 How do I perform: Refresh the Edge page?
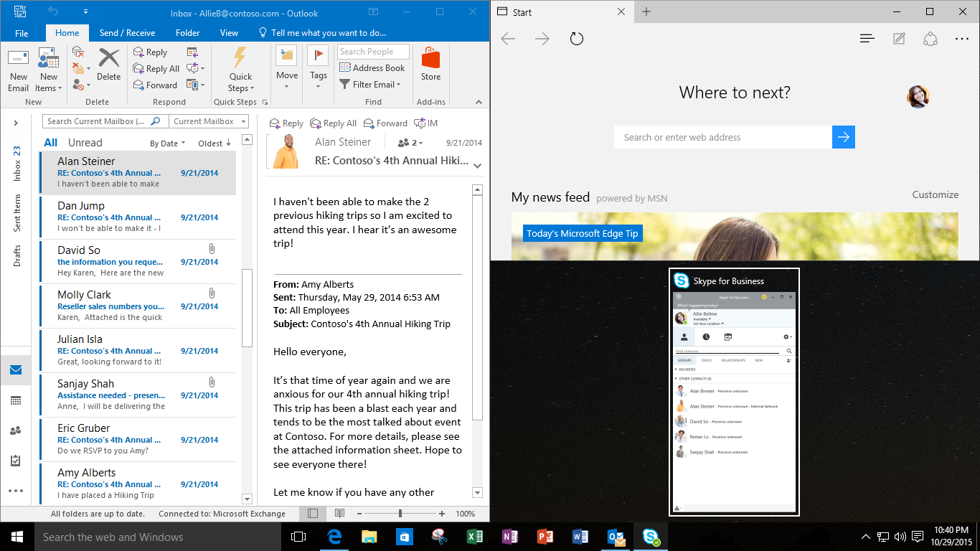point(577,39)
